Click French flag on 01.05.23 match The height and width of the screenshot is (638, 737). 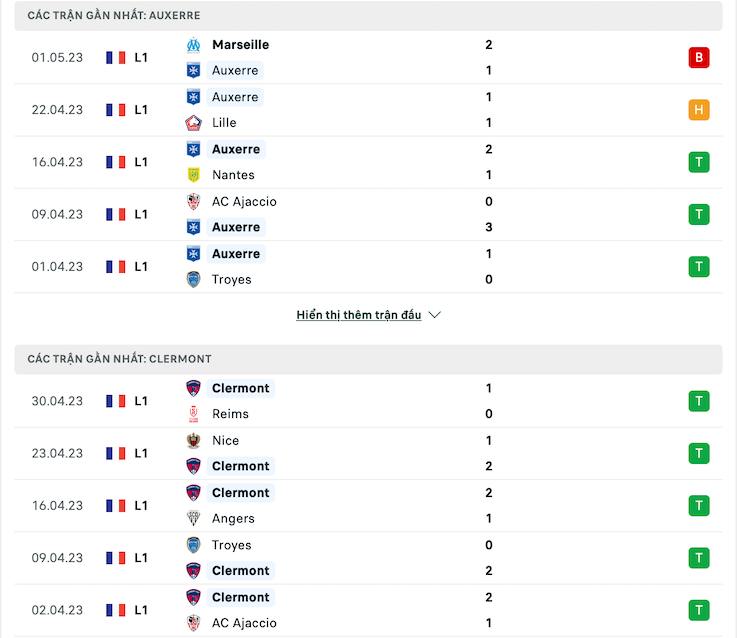[116, 58]
